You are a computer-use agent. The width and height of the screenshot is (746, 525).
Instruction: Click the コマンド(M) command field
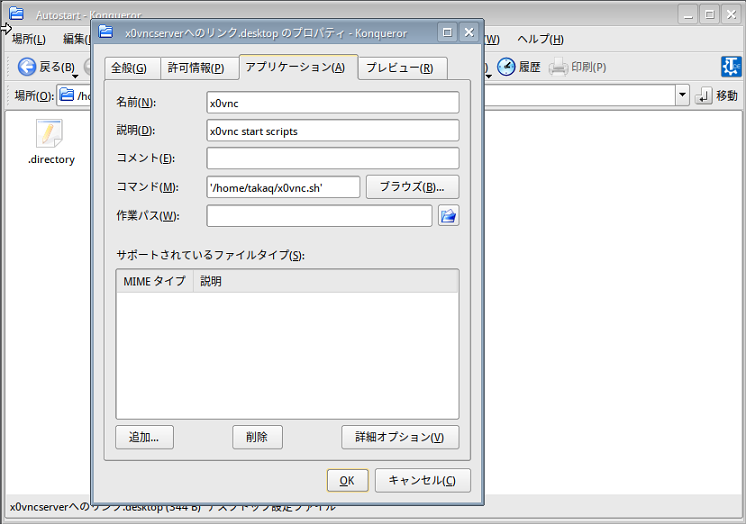click(283, 188)
